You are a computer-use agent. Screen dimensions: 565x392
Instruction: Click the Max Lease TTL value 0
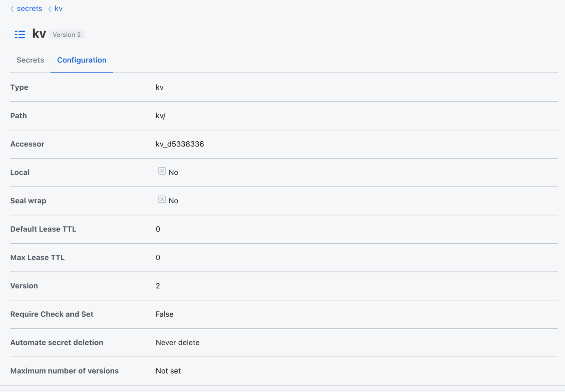[x=158, y=257]
